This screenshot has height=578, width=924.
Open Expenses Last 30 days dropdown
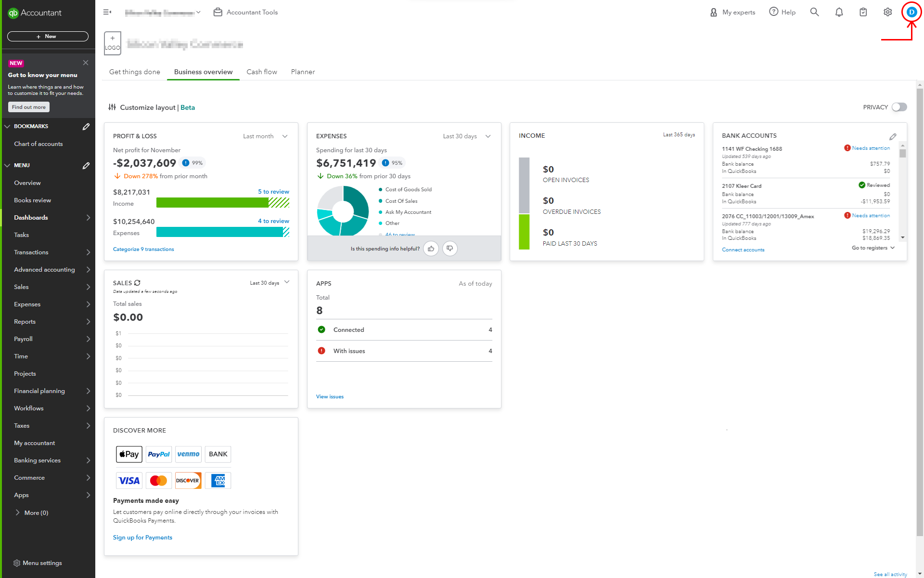467,136
